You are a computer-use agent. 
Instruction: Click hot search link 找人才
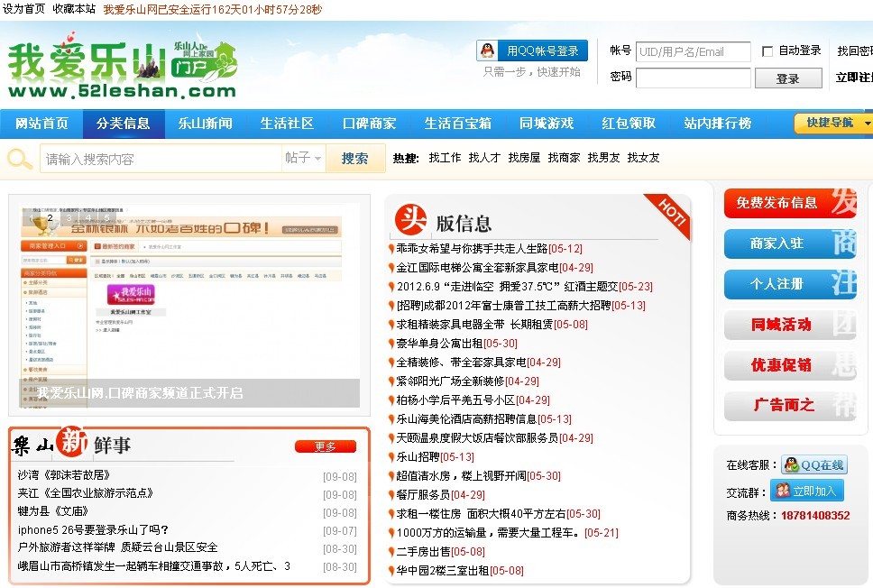pyautogui.click(x=484, y=158)
